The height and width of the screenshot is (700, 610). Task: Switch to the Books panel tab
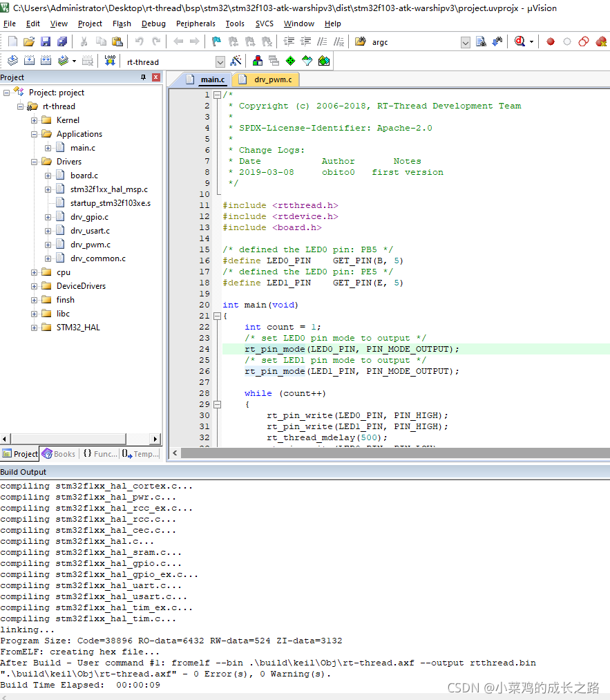(59, 454)
